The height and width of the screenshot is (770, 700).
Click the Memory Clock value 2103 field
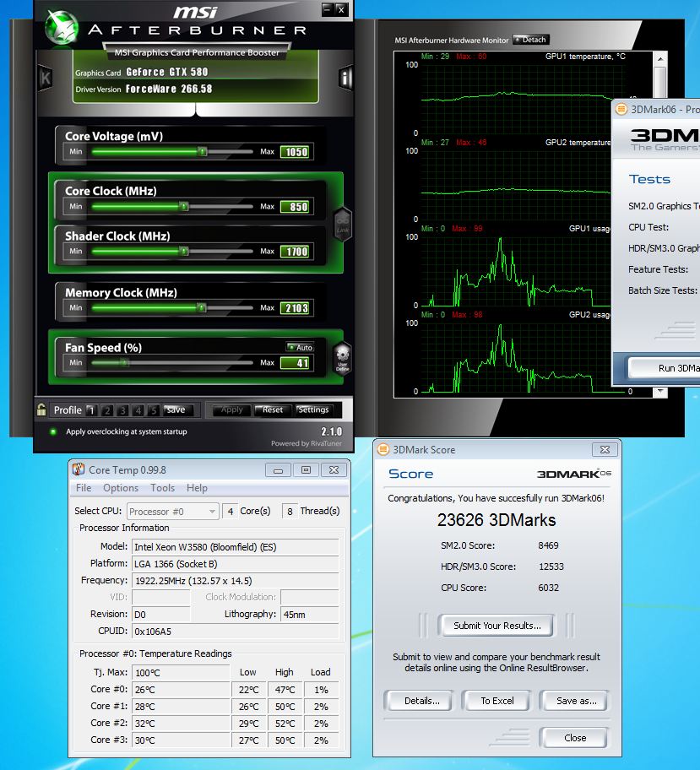[296, 308]
